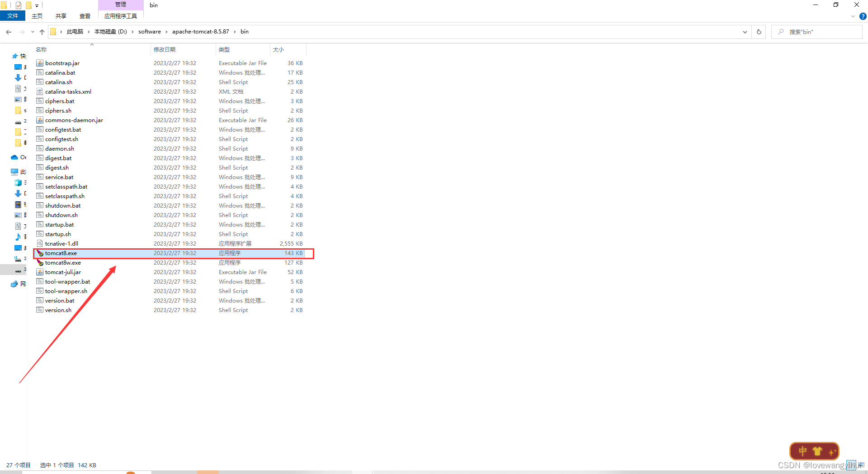Click the daemon.sh file icon
The image size is (868, 474).
pyautogui.click(x=40, y=148)
